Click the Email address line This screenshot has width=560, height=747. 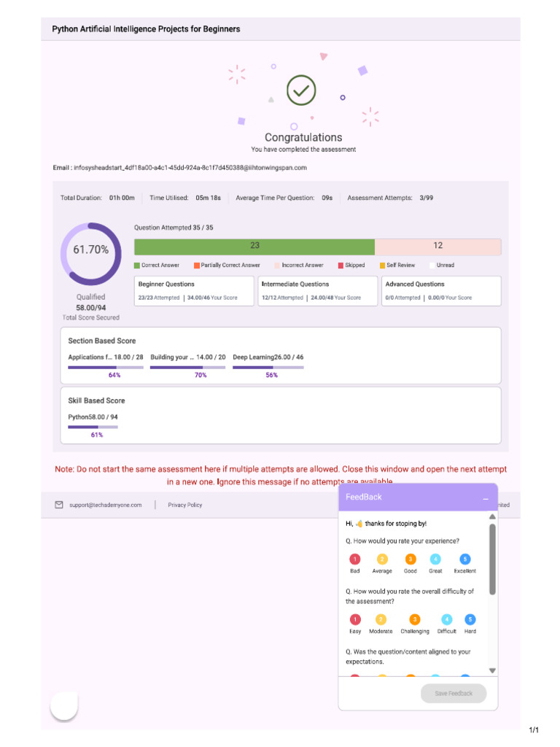(x=179, y=168)
